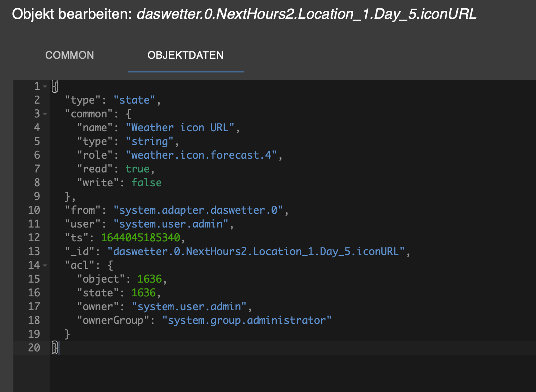Switch to the COMMON tab
This screenshot has height=392, width=536.
pyautogui.click(x=70, y=55)
